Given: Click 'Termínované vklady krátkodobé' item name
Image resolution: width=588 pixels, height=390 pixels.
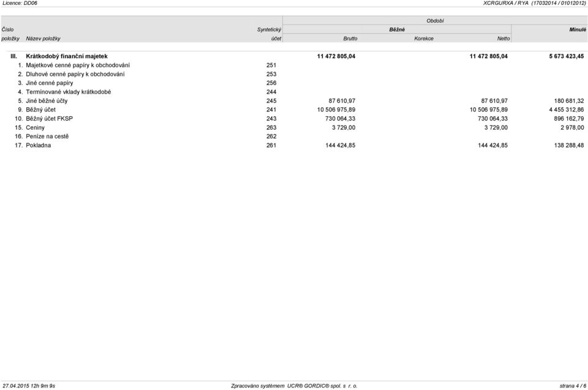Looking at the screenshot, I should point(68,92).
